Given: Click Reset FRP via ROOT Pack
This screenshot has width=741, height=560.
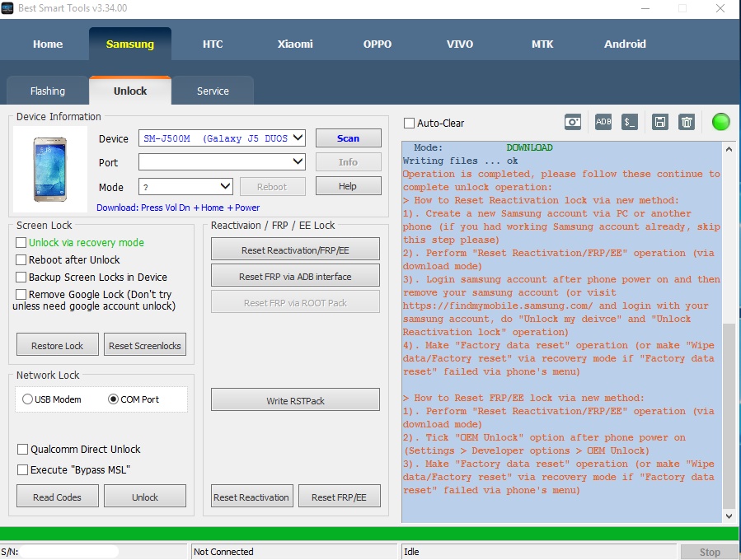Looking at the screenshot, I should pos(295,302).
